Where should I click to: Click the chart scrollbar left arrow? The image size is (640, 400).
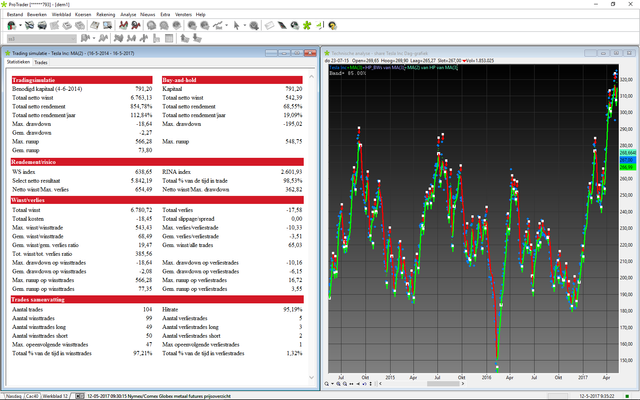point(380,384)
